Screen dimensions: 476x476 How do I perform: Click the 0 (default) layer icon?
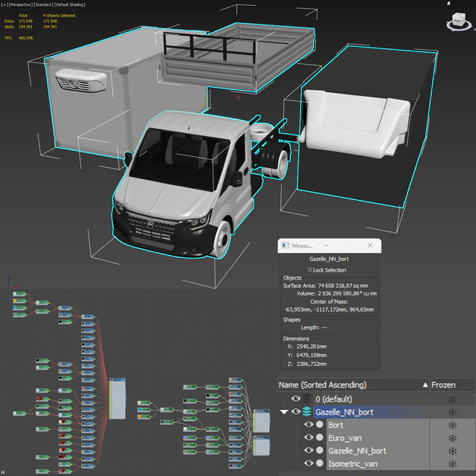[307, 399]
